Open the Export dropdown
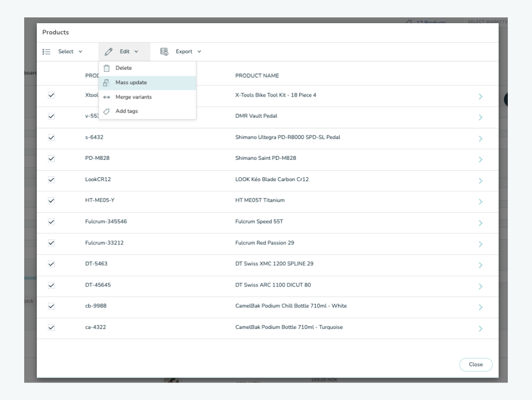 [181, 52]
